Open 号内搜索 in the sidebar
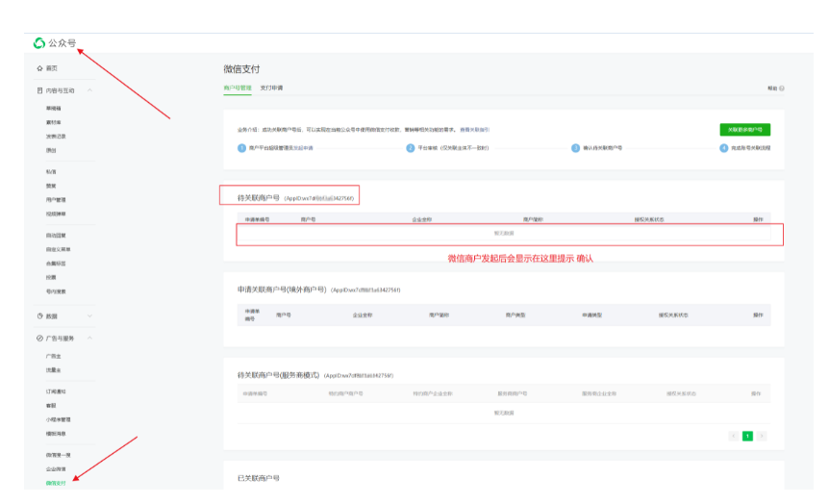The width and height of the screenshot is (829, 504). tap(56, 291)
